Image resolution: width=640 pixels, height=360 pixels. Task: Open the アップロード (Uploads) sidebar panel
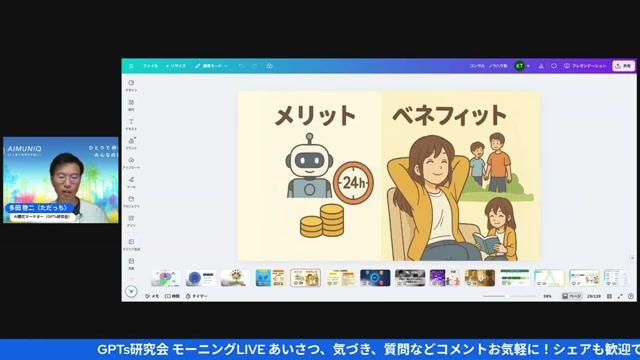131,163
